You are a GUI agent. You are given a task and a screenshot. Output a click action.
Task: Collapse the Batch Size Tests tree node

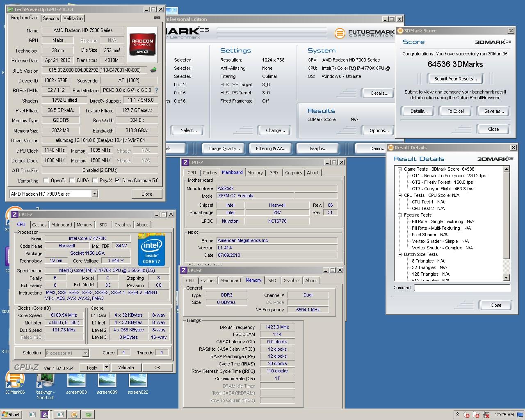click(x=400, y=254)
